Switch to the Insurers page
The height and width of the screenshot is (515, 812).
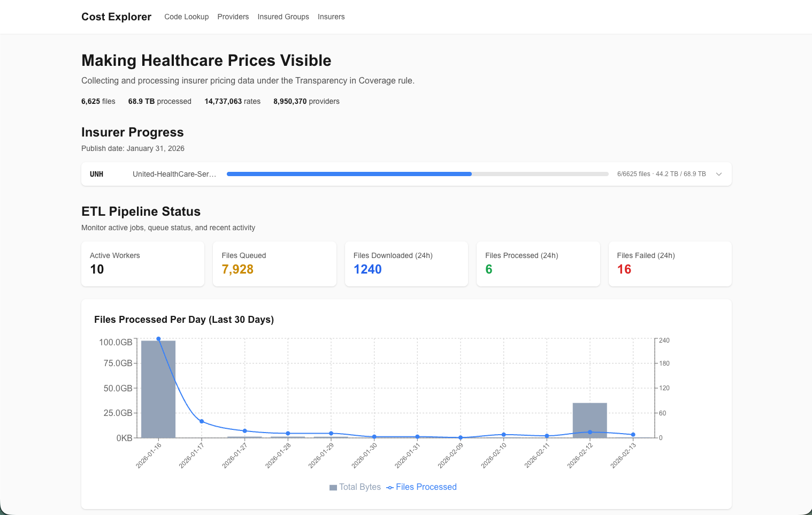(x=331, y=17)
